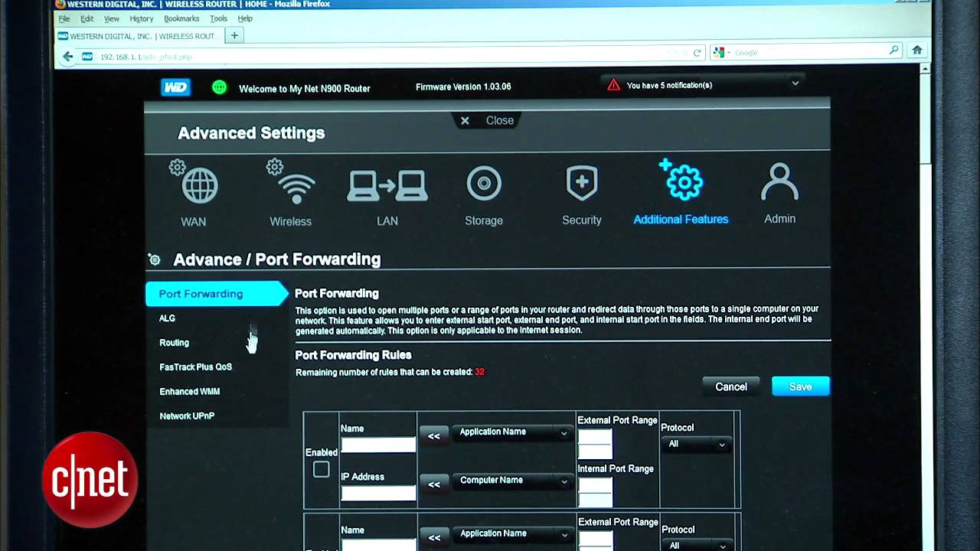Click the << button beside Computer Name
The height and width of the screenshot is (551, 980).
click(434, 484)
